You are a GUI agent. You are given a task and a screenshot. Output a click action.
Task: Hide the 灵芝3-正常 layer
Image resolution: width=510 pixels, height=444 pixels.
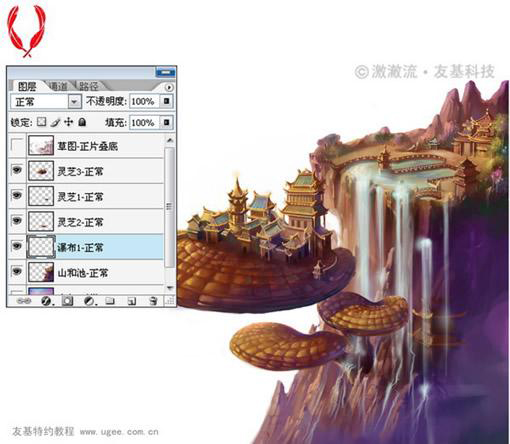[x=17, y=170]
